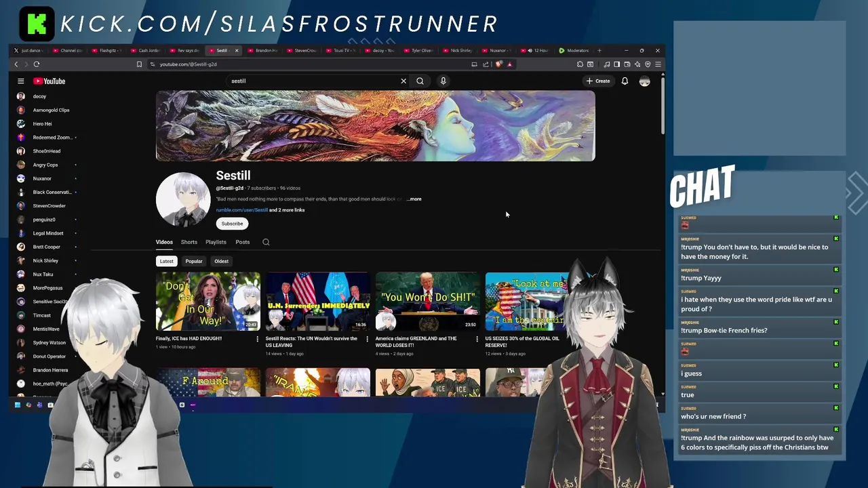
Task: Click the YouTube search magnifier button
Action: (x=420, y=81)
